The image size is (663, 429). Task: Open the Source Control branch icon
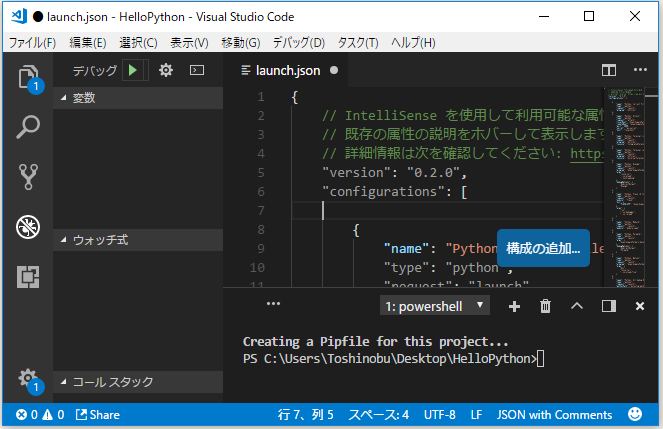point(28,177)
